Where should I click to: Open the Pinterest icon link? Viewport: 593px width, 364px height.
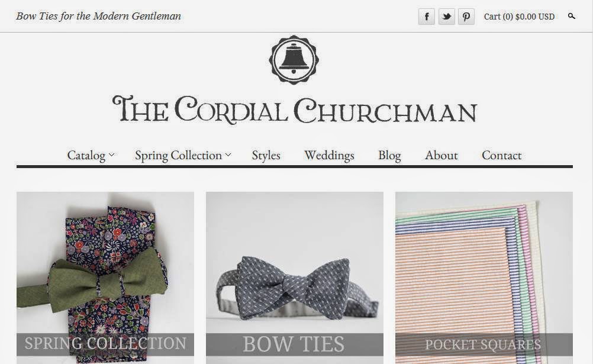(466, 17)
